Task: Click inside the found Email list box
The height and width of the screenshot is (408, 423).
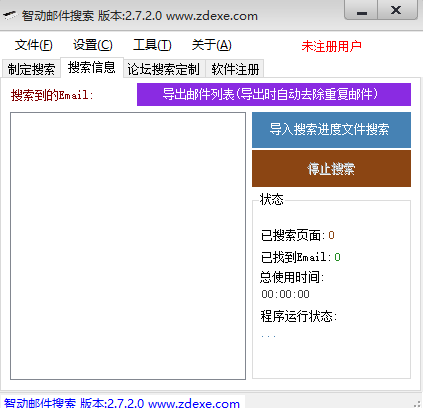Action: coord(128,246)
